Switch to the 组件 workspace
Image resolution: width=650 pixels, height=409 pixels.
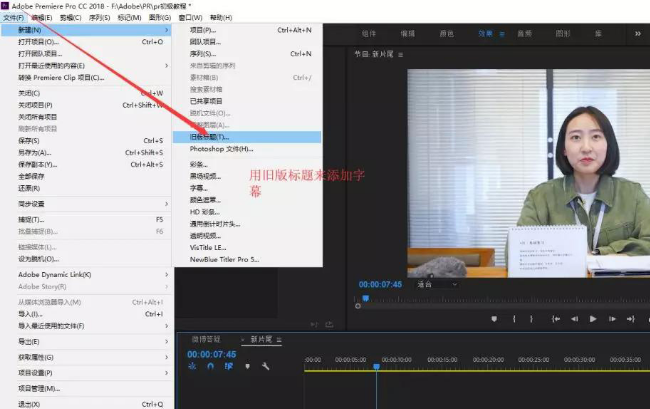coord(369,34)
